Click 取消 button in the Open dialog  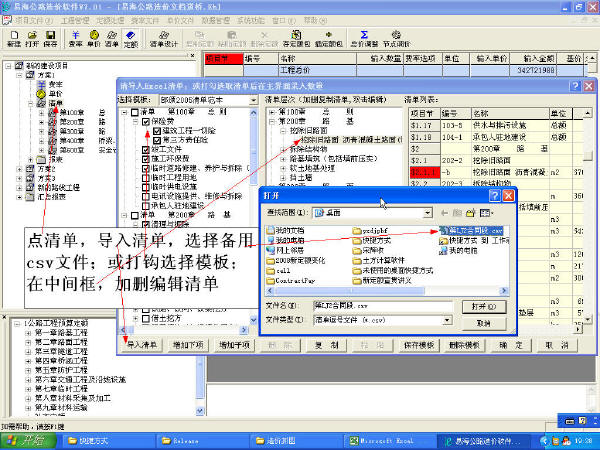tap(484, 323)
